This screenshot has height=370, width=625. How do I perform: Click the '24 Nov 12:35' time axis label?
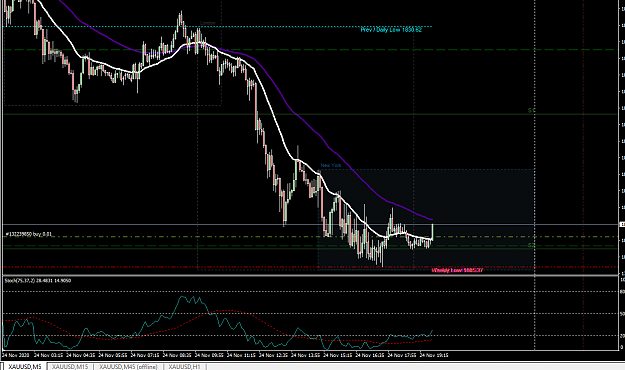[x=273, y=355]
